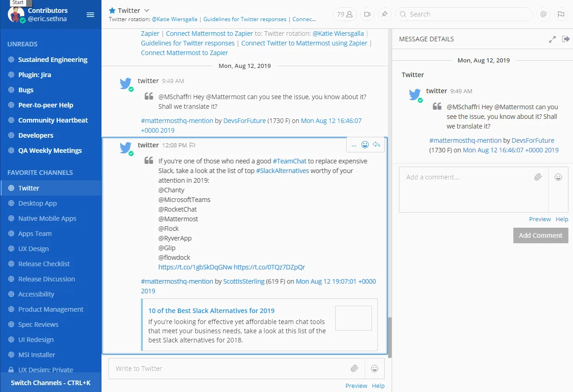This screenshot has height=392, width=573.
Task: Open Help link below Write to Twitter
Action: click(378, 386)
